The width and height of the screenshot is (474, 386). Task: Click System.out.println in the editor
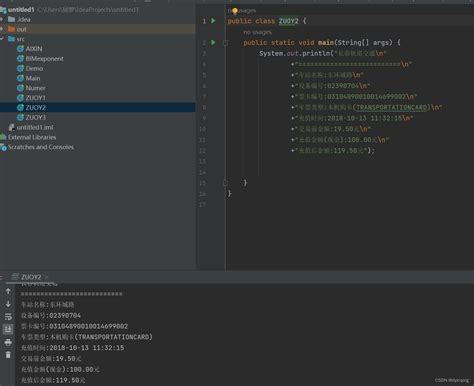(295, 53)
